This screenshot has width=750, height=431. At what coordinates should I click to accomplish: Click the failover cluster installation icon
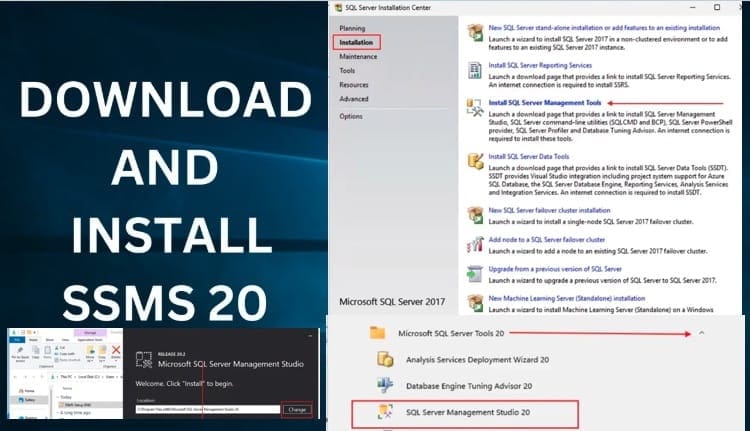tap(475, 214)
